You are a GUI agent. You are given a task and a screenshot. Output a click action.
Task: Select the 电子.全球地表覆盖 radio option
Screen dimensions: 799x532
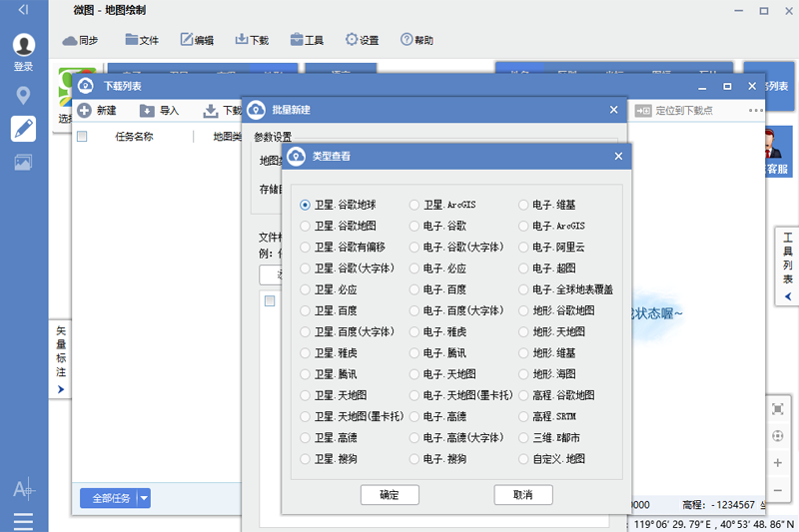pyautogui.click(x=523, y=289)
